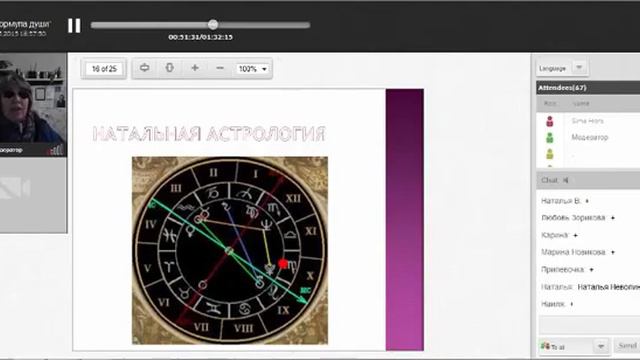Click the fit-to-width icon in slide toolbar
This screenshot has height=360, width=640.
click(144, 68)
